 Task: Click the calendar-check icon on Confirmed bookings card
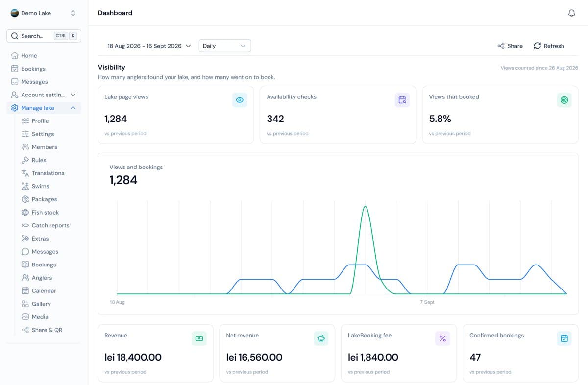(564, 338)
